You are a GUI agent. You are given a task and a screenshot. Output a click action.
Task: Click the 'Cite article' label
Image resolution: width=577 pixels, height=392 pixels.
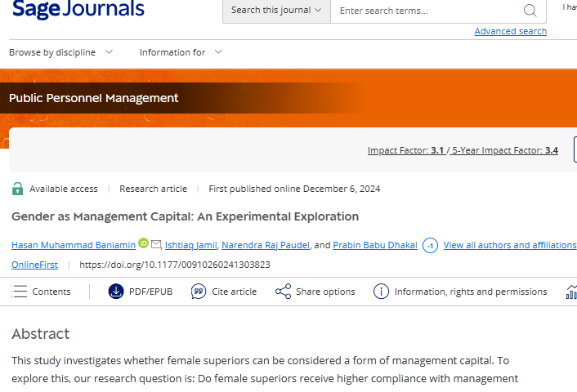pyautogui.click(x=235, y=292)
